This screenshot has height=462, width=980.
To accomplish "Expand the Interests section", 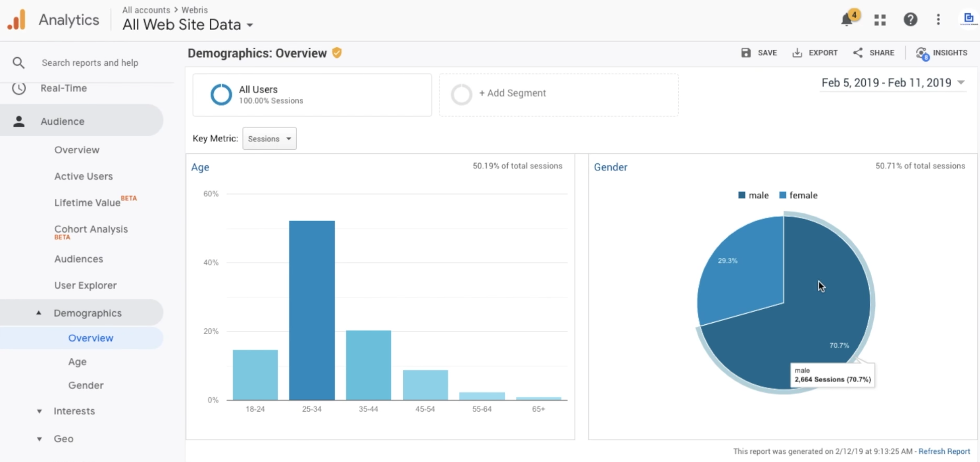I will (39, 411).
